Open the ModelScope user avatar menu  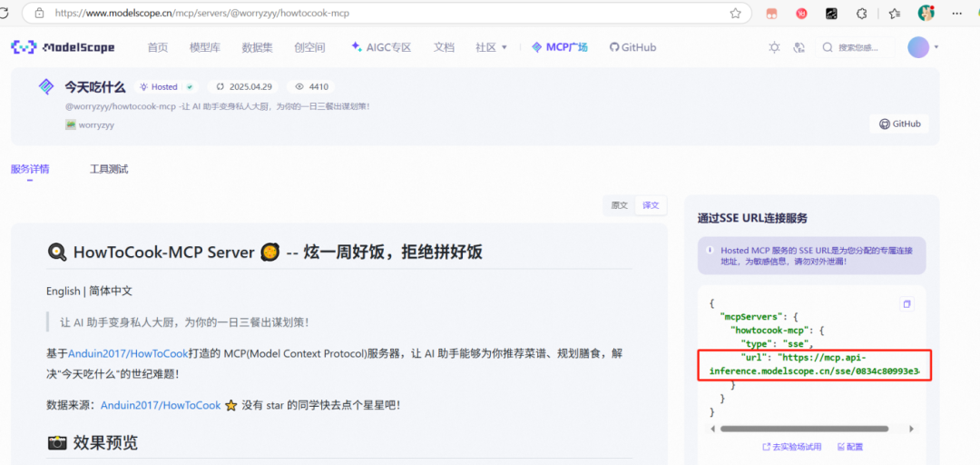point(918,47)
